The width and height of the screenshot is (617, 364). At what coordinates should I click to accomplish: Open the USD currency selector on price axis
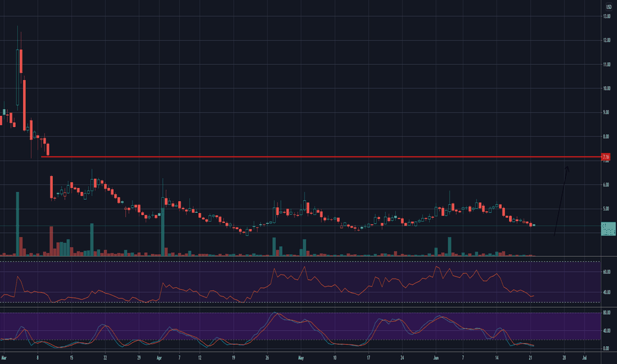coord(608,7)
